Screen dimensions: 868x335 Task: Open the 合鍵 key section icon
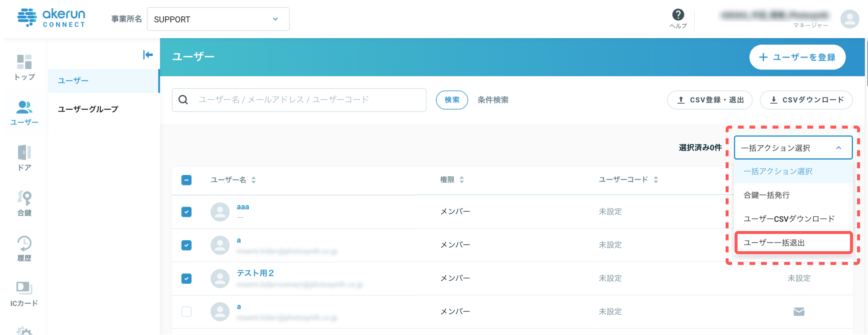coord(24,203)
